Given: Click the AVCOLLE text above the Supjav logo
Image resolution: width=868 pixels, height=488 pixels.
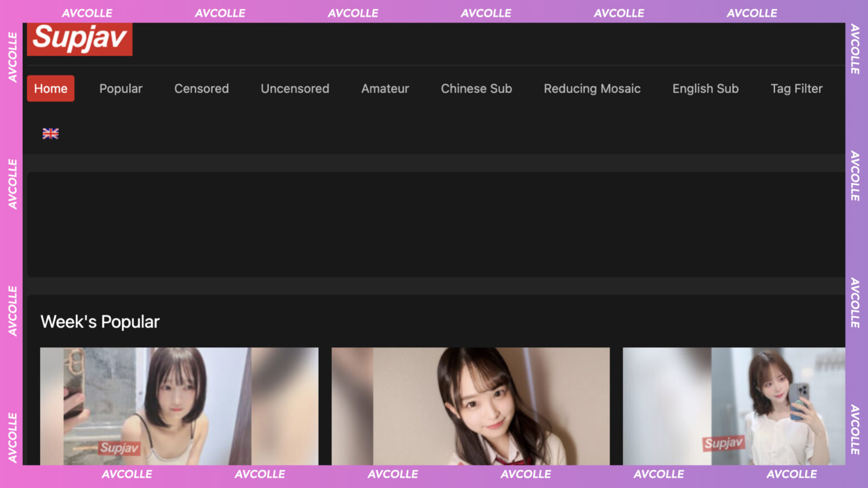Looking at the screenshot, I should click(x=87, y=13).
